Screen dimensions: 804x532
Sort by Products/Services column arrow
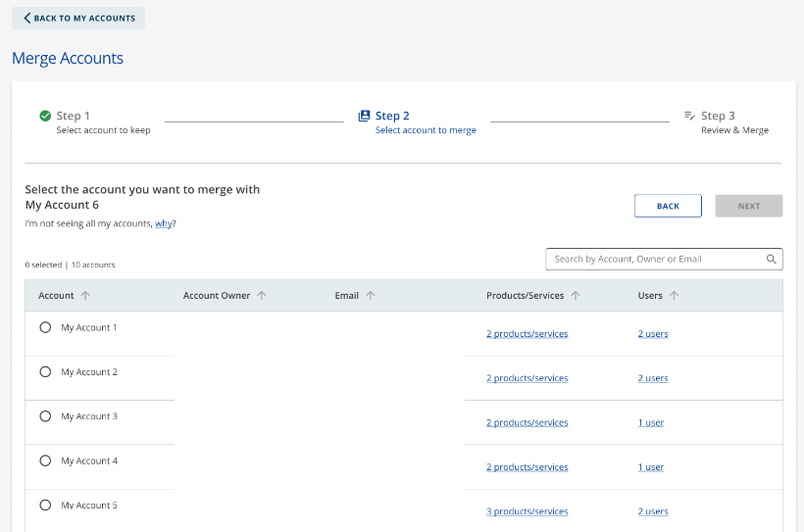(576, 296)
